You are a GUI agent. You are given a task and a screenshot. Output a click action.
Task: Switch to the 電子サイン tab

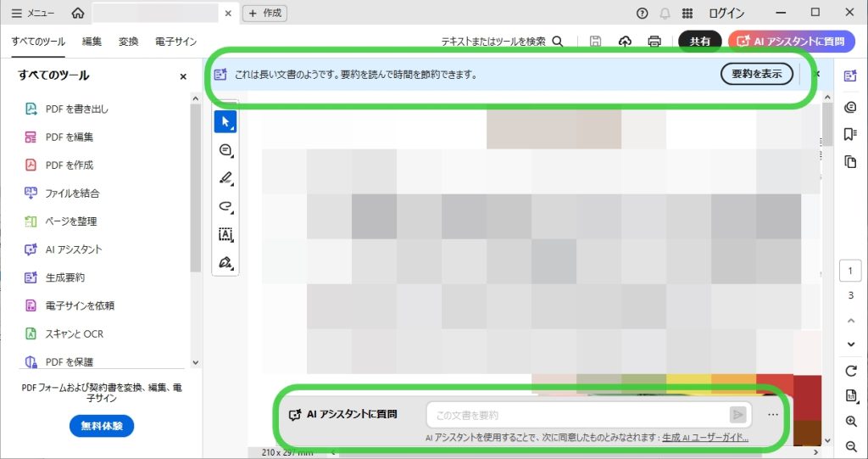176,41
